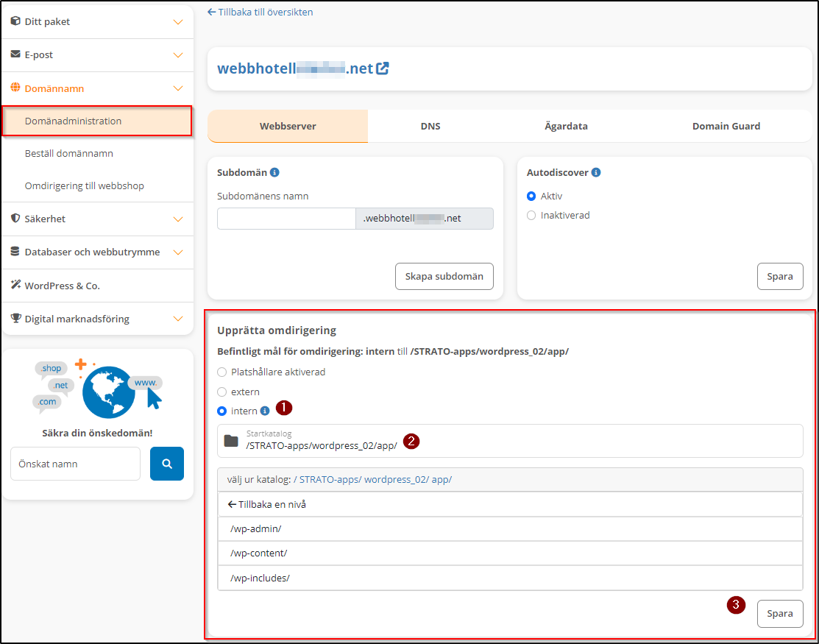This screenshot has height=644, width=819.
Task: Choose Platshållare aktiverad radio option
Action: click(222, 372)
